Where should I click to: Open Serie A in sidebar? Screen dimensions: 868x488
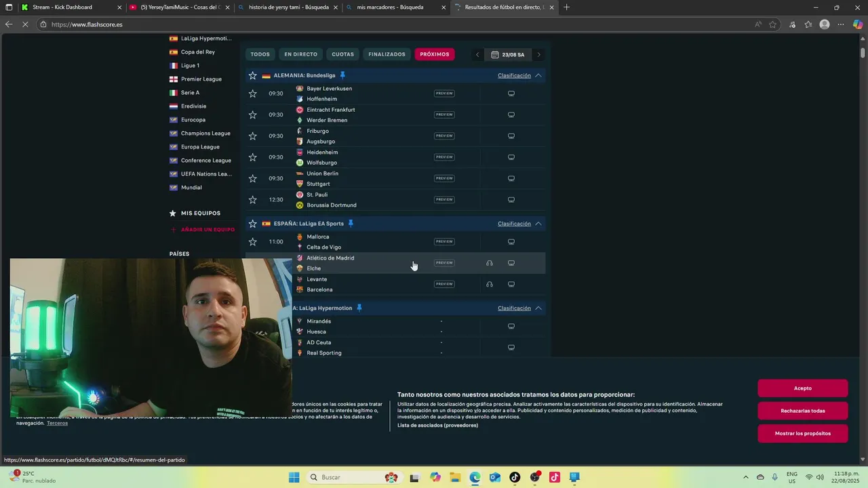[x=190, y=93]
